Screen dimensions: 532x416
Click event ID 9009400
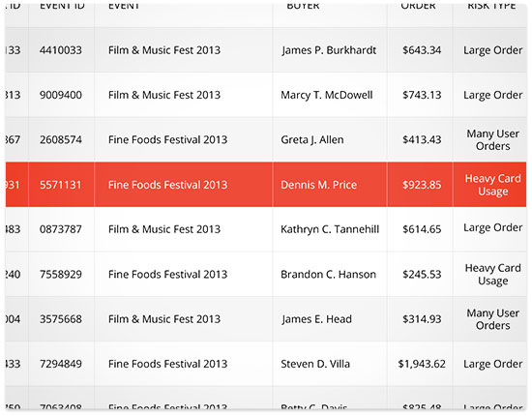click(61, 95)
